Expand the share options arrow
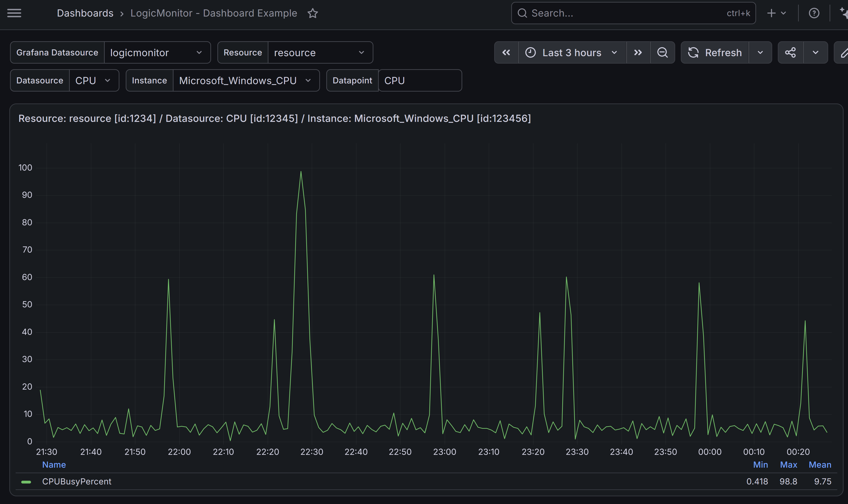This screenshot has height=504, width=848. point(815,53)
